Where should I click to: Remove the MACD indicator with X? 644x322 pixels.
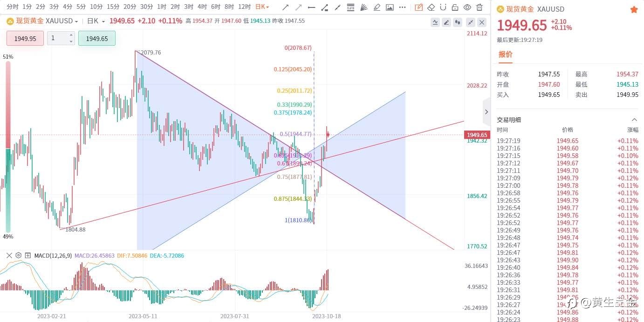[9, 255]
